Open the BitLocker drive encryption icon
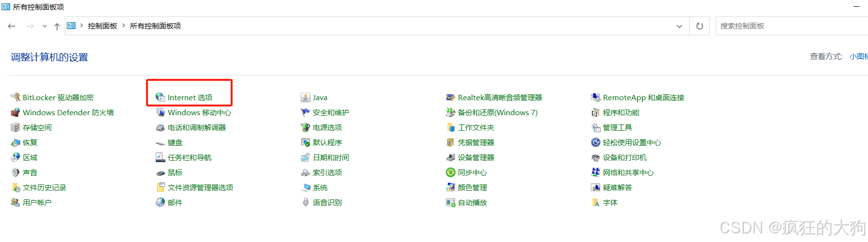Image resolution: width=868 pixels, height=242 pixels. point(15,97)
